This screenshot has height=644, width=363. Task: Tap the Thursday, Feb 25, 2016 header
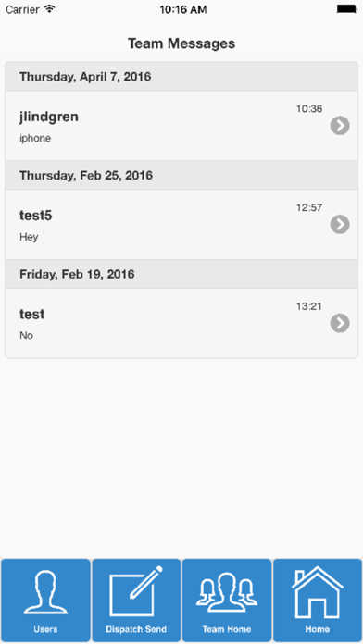tap(181, 176)
